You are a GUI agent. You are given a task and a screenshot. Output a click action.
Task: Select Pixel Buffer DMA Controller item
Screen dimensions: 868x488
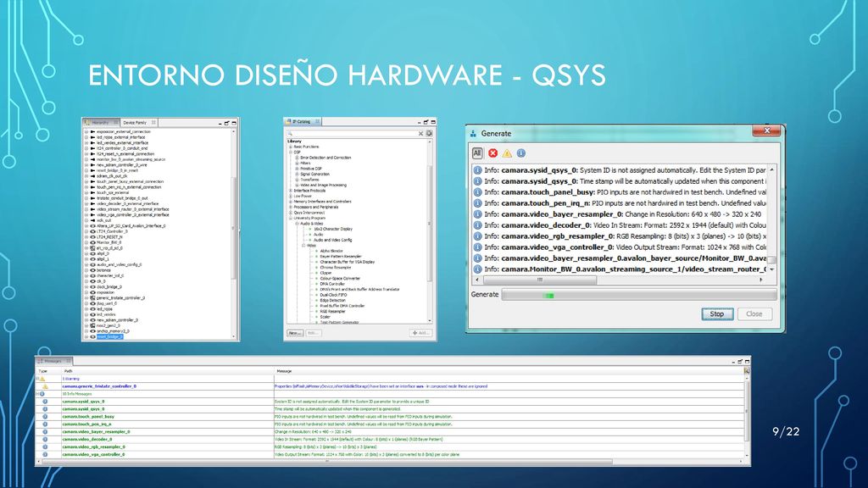342,306
